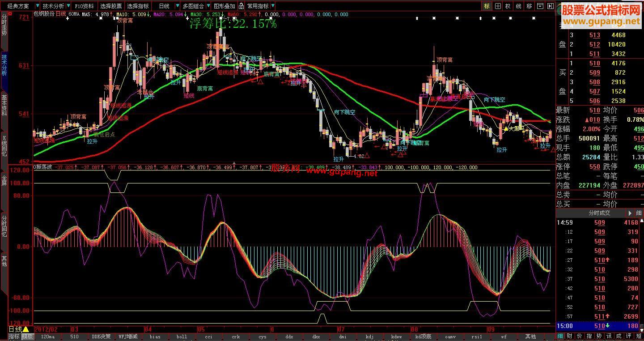Select the 其他 side tab
Image resolution: width=644 pixels, height=341 pixels.
pos(4,261)
